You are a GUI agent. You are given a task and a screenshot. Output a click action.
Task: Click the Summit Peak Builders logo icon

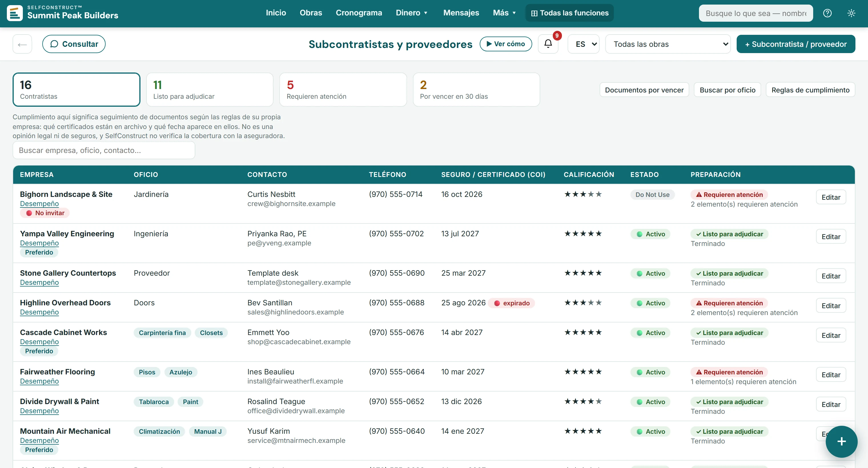pos(15,13)
